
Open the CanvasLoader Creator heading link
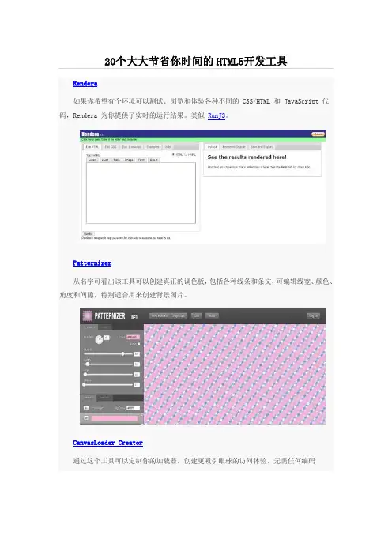(108, 443)
